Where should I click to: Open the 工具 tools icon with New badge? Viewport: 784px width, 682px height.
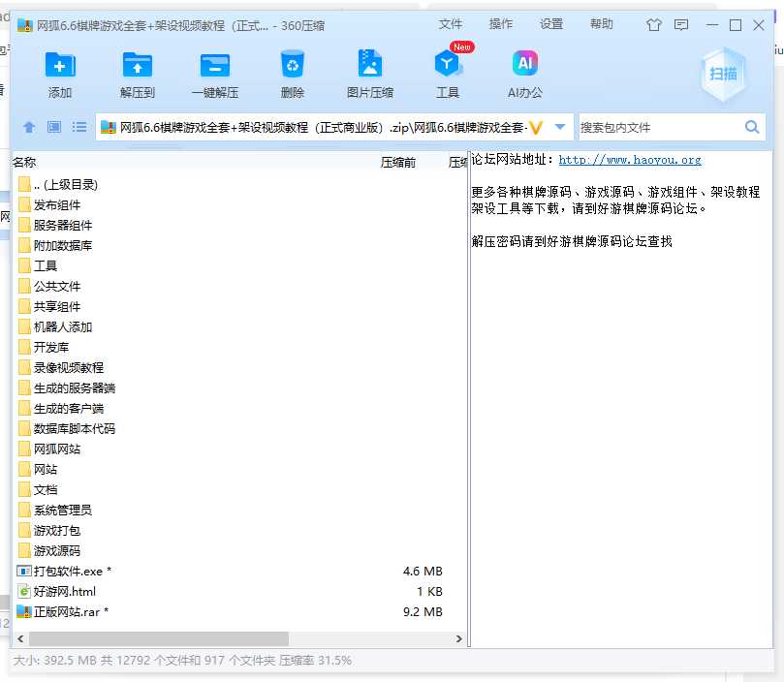[x=448, y=63]
